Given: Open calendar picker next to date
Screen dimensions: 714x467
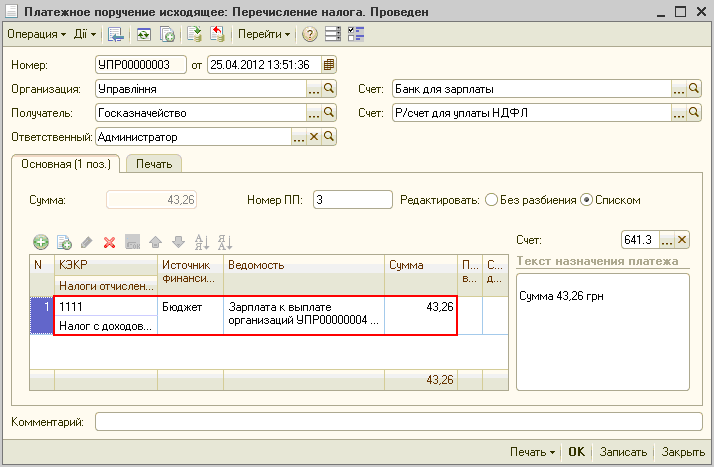Looking at the screenshot, I should click(x=329, y=65).
